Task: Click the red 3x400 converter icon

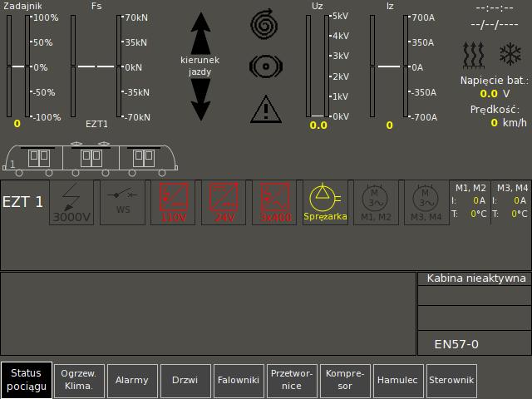Action: point(274,203)
